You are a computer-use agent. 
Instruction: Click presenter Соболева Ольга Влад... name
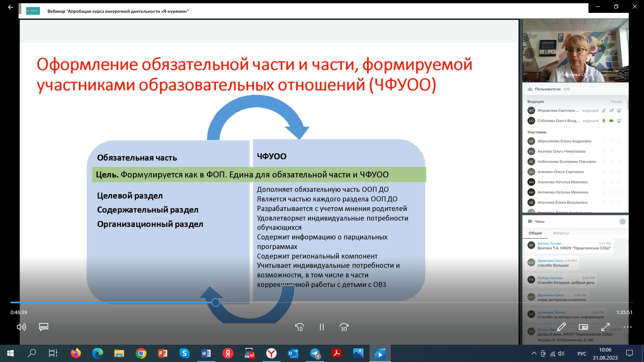pyautogui.click(x=558, y=121)
